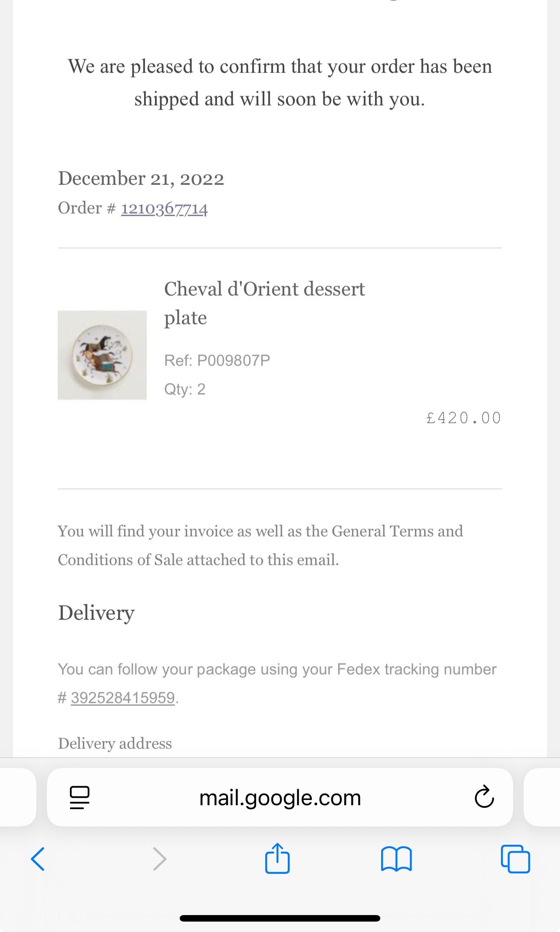This screenshot has width=560, height=932.
Task: Tap the Delivery section heading
Action: 96,613
